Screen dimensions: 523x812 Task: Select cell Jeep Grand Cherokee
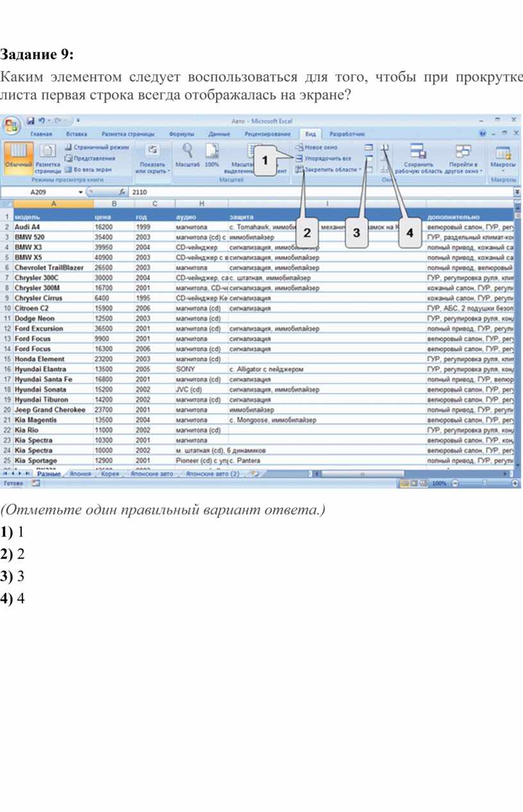53,410
